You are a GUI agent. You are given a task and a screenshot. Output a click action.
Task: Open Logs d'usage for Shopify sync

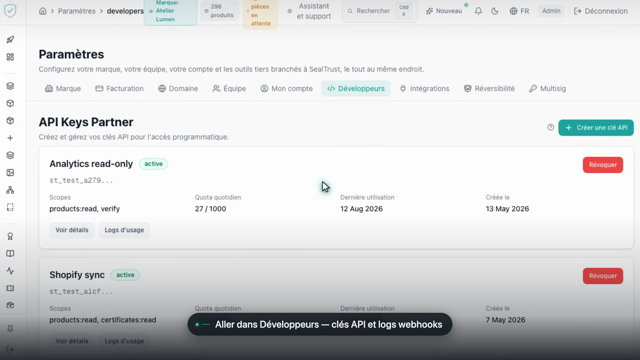pos(124,341)
